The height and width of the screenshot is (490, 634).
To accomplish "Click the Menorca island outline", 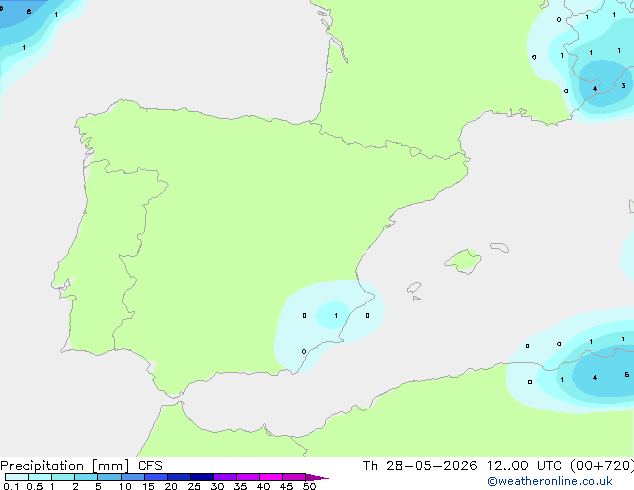I will (500, 247).
